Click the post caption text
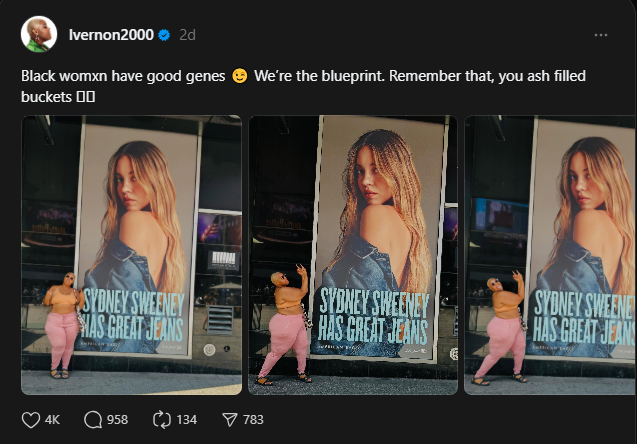The height and width of the screenshot is (444, 637). point(303,86)
